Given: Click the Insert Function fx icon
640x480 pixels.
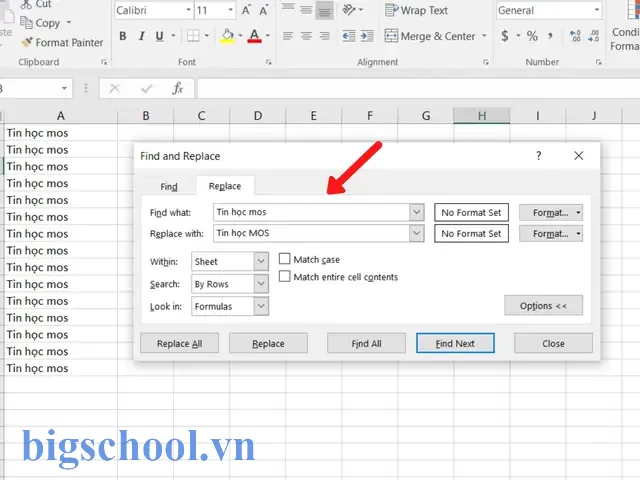Looking at the screenshot, I should click(x=178, y=88).
